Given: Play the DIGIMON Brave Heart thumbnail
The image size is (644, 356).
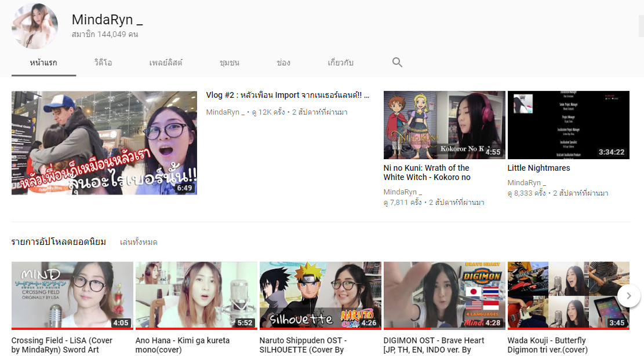Looking at the screenshot, I should click(445, 295).
